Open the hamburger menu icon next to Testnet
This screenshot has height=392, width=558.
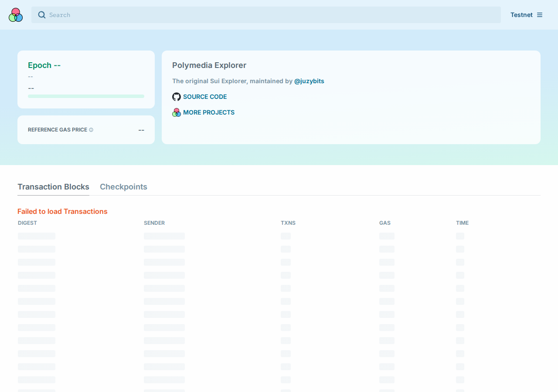540,15
